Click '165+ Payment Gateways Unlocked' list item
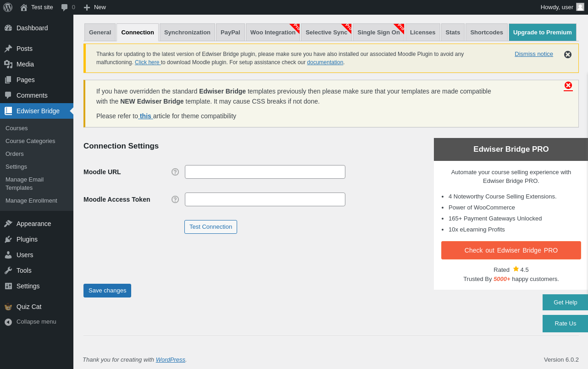Viewport: 588px width, 369px height. tap(495, 219)
